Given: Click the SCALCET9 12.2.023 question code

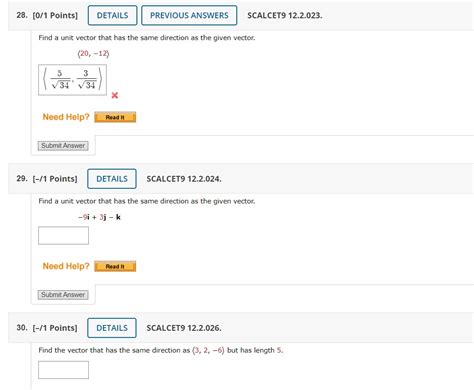Looking at the screenshot, I should 285,15.
